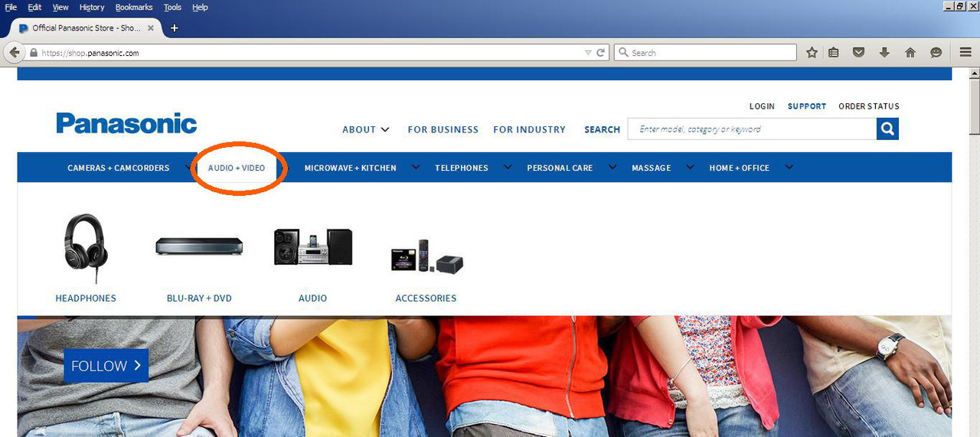
Task: Click the FOLLOW button on banner
Action: (x=106, y=366)
